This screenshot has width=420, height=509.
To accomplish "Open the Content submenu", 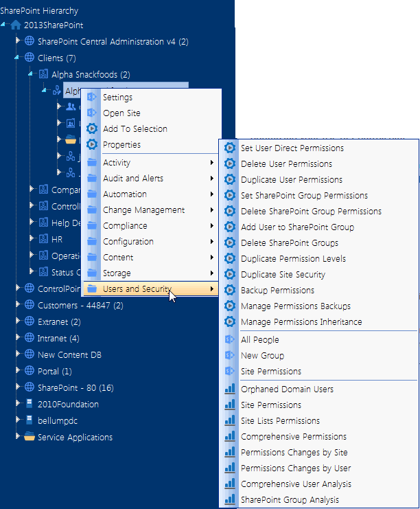I will (x=151, y=258).
